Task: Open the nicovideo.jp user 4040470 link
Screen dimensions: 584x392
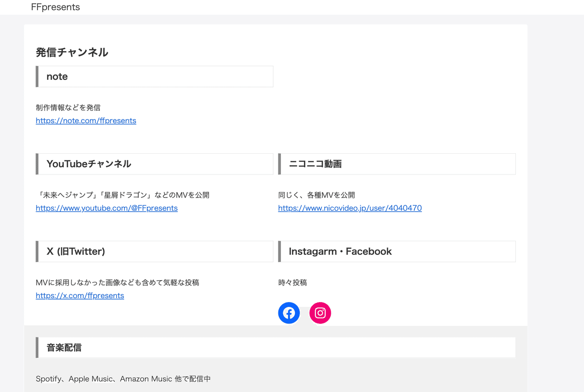Action: pyautogui.click(x=349, y=208)
